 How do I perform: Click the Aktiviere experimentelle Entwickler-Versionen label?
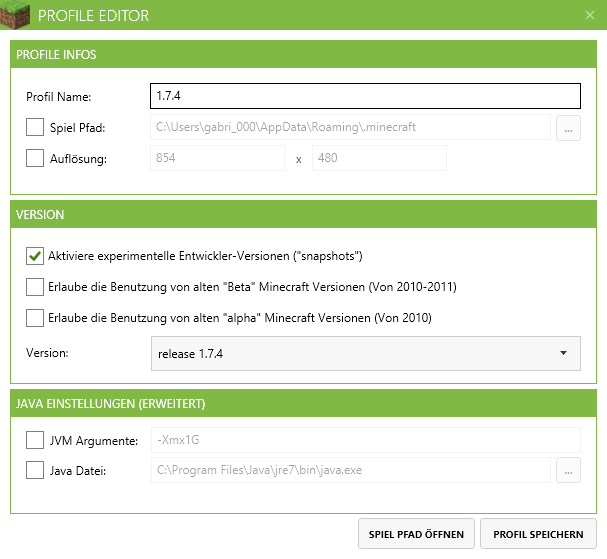click(205, 256)
